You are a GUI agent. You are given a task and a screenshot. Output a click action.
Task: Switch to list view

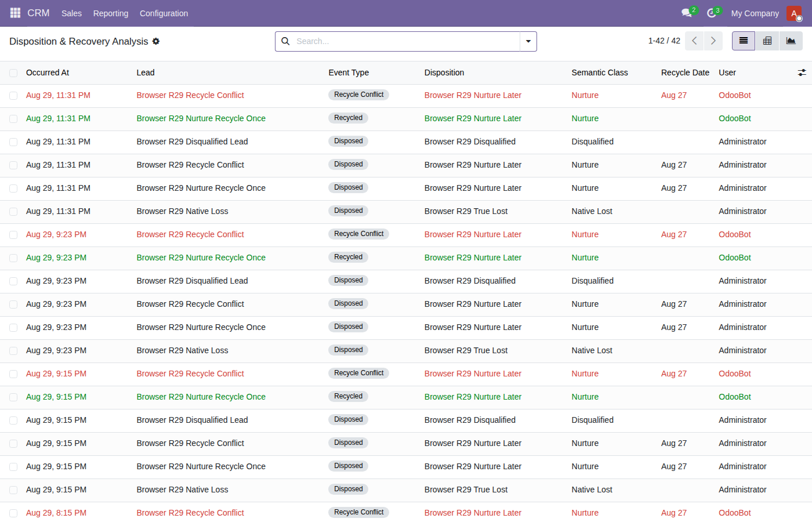[x=744, y=41]
